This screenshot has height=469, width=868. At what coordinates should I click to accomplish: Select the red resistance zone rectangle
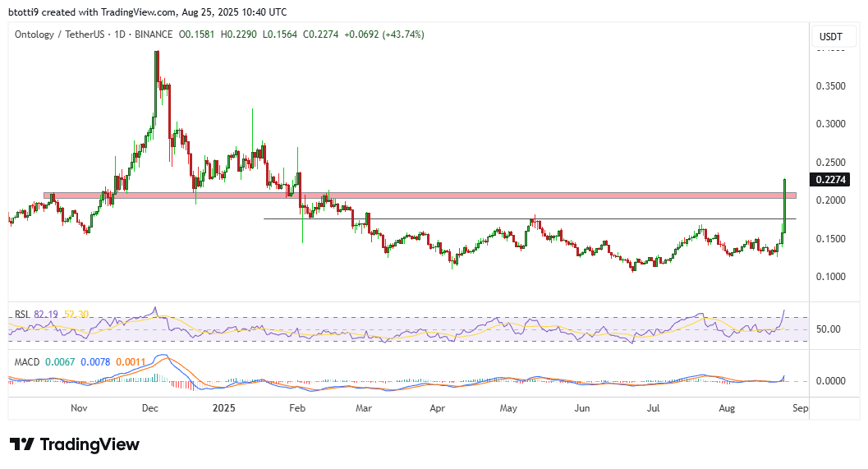click(411, 195)
